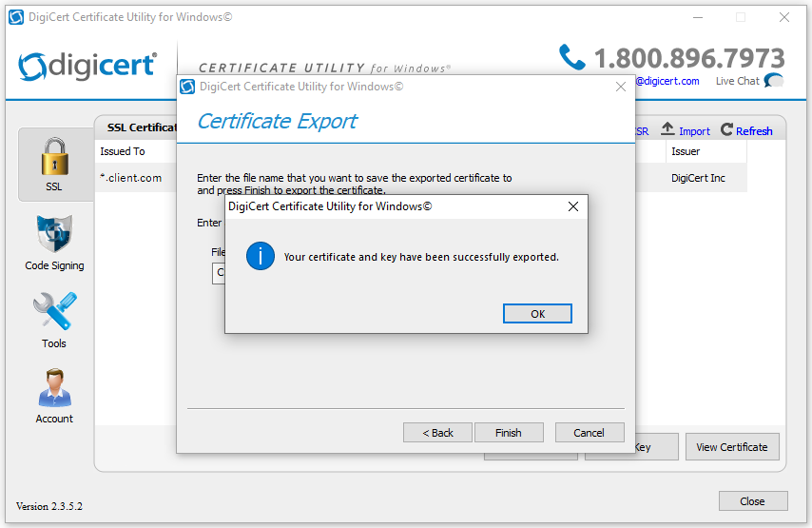Click the successfully exported message text
Image resolution: width=812 pixels, height=528 pixels.
421,257
